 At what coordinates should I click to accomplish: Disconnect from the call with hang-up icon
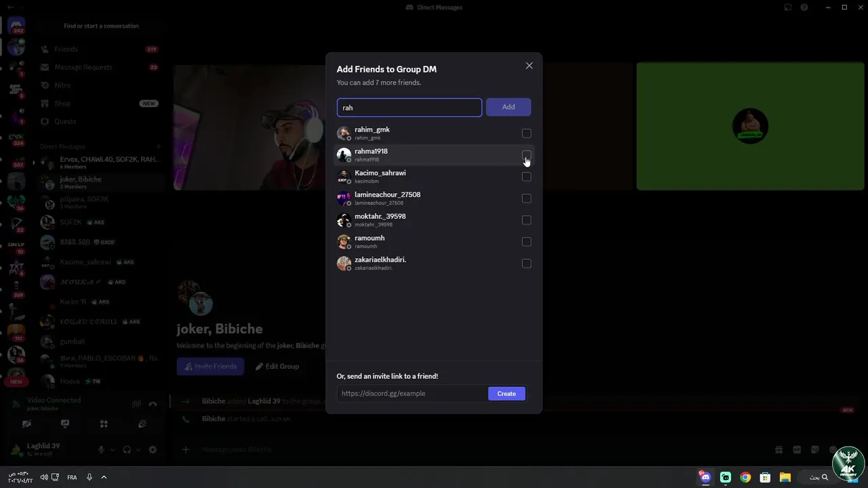[153, 404]
